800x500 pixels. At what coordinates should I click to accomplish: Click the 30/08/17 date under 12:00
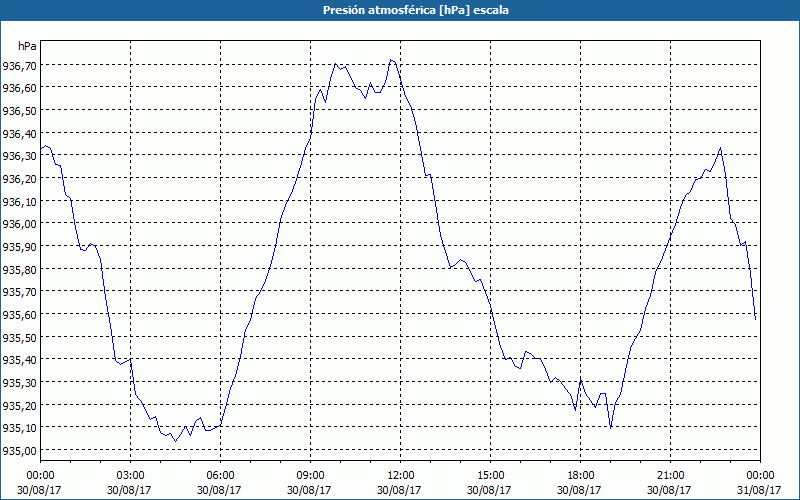(x=399, y=490)
